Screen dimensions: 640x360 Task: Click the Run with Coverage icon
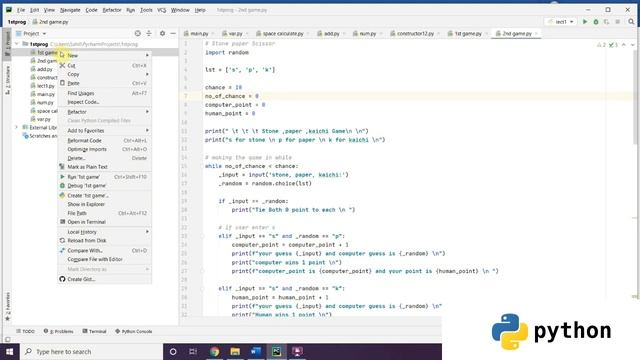pyautogui.click(x=607, y=22)
